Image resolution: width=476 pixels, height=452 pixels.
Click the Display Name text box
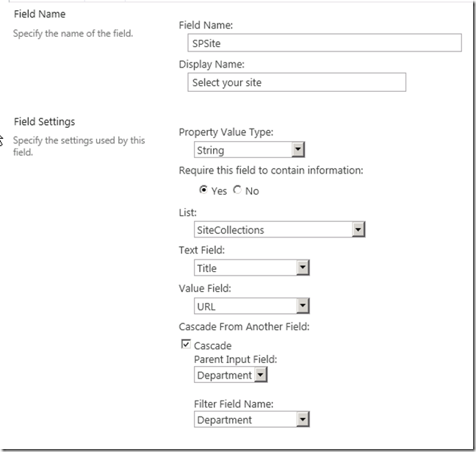[x=297, y=82]
